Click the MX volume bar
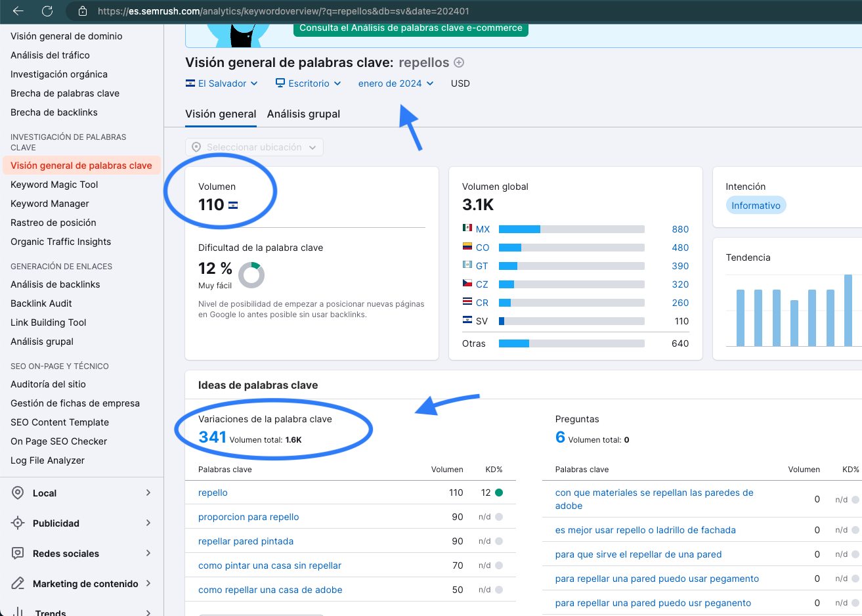Image resolution: width=862 pixels, height=616 pixels. [572, 229]
